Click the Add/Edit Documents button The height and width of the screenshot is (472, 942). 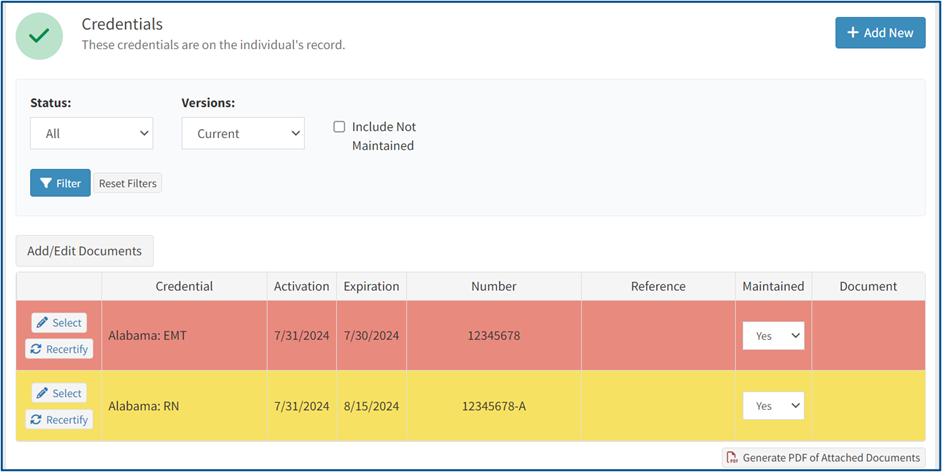[85, 251]
